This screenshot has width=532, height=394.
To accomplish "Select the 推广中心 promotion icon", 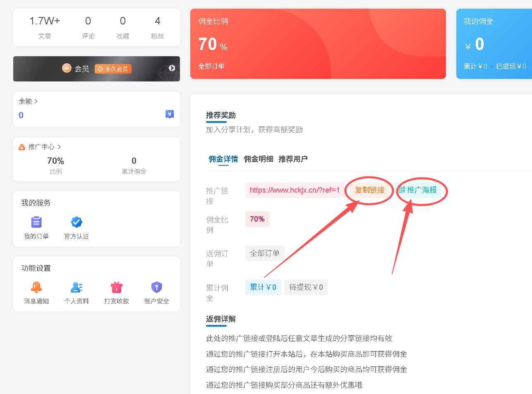I will (22, 146).
